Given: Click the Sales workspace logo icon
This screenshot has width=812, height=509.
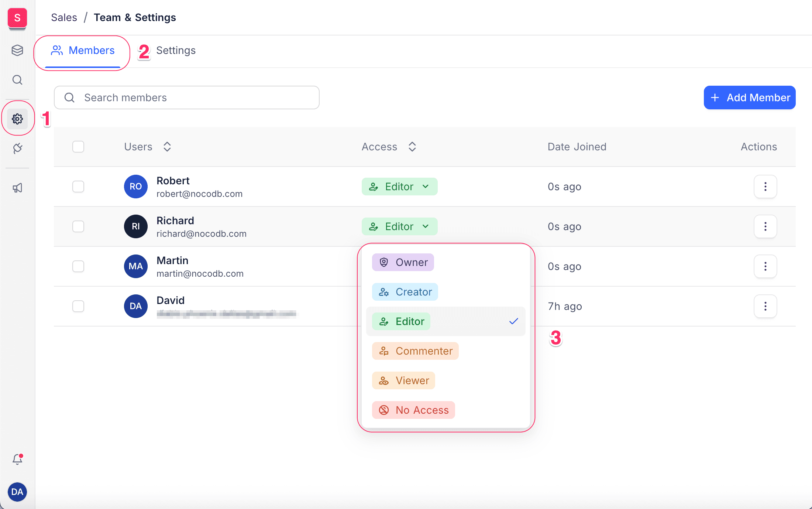Looking at the screenshot, I should [x=17, y=18].
